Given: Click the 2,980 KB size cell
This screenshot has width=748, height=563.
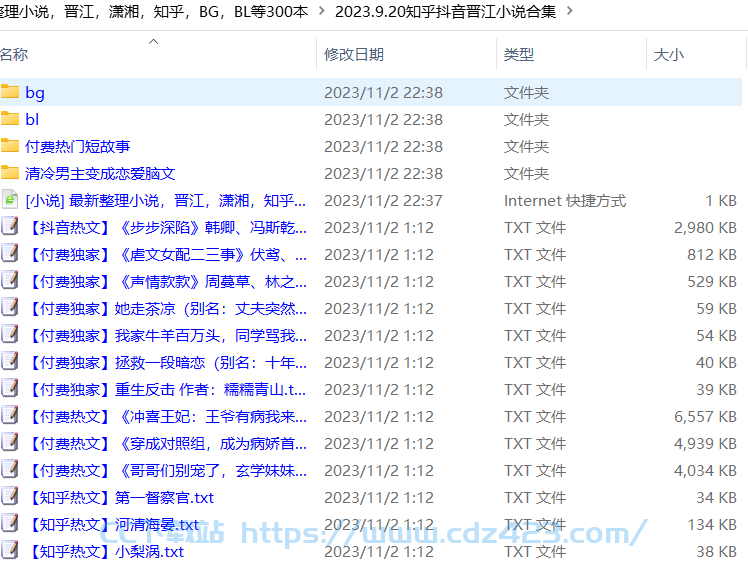Looking at the screenshot, I should coord(705,228).
